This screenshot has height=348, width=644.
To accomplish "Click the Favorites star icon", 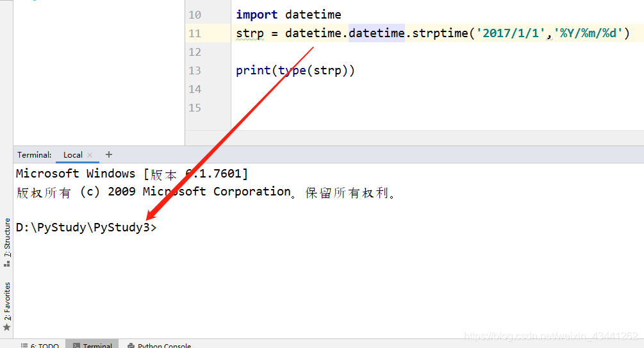I will tap(6, 327).
